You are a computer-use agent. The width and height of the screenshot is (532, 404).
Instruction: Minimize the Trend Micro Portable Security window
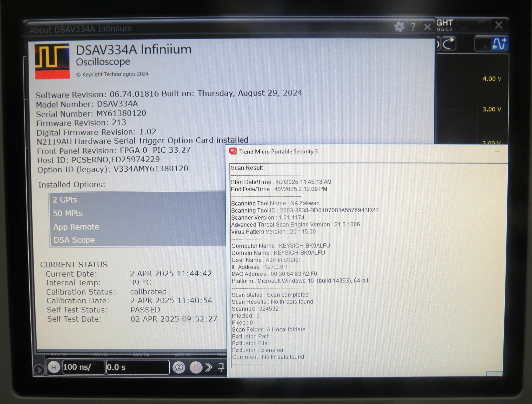(x=497, y=152)
